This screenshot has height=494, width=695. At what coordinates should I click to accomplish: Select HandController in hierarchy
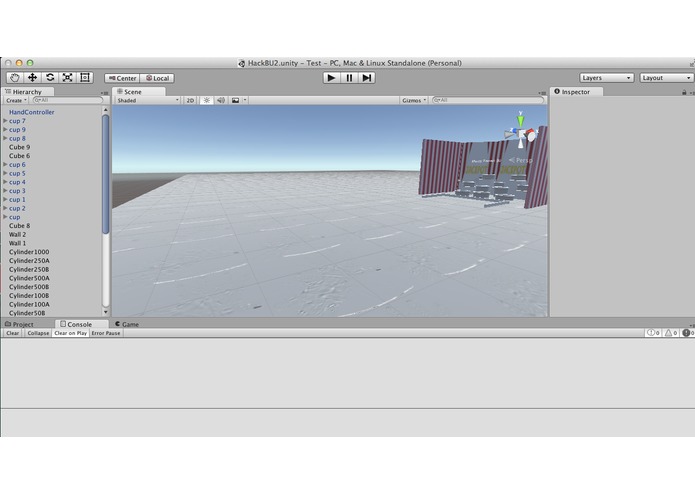pos(31,112)
